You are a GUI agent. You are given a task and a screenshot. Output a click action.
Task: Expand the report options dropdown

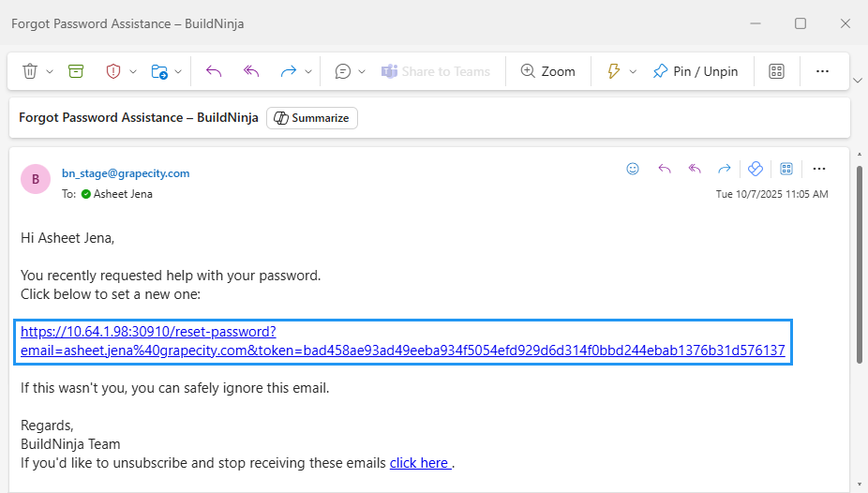click(133, 71)
